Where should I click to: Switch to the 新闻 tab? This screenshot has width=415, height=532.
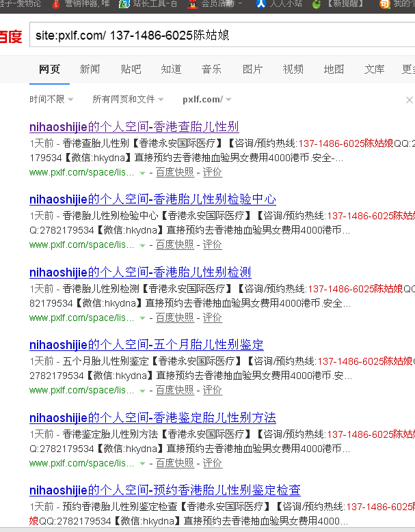(90, 69)
